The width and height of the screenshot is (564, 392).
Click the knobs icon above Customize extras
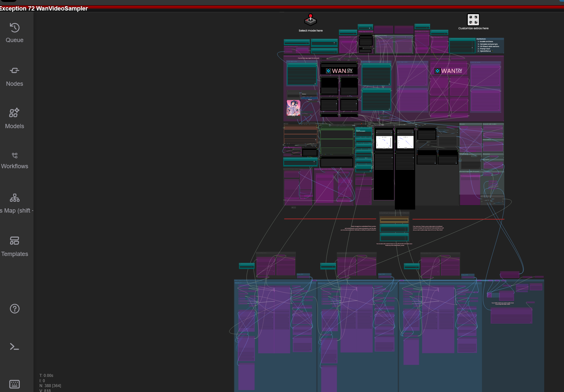473,20
